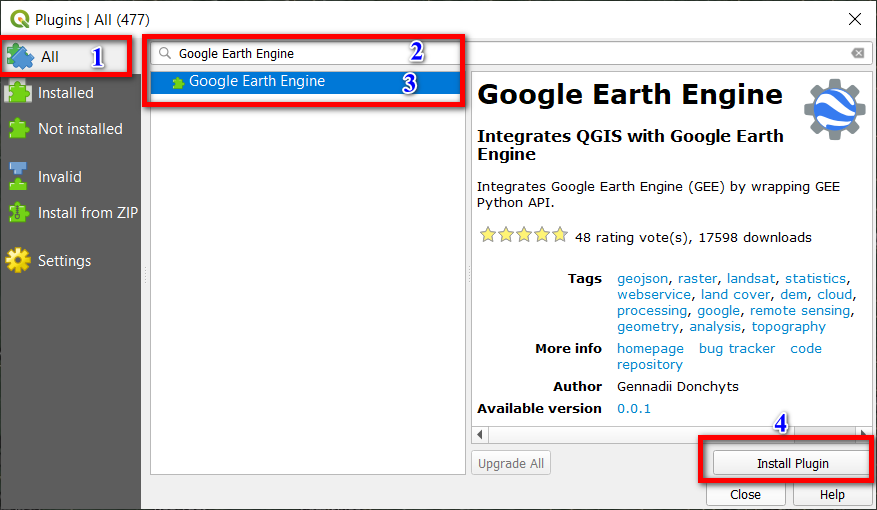Open the google tag link
This screenshot has height=510, width=877.
[718, 311]
